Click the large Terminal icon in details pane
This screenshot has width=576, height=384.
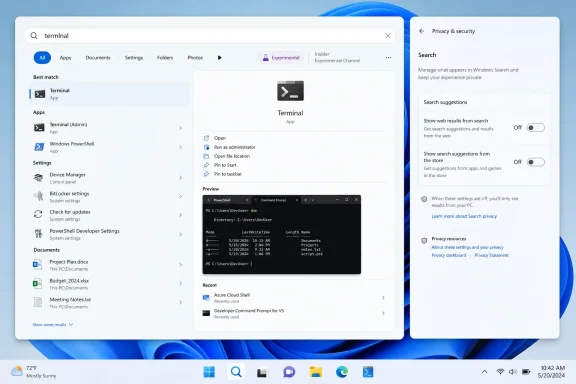coord(290,91)
